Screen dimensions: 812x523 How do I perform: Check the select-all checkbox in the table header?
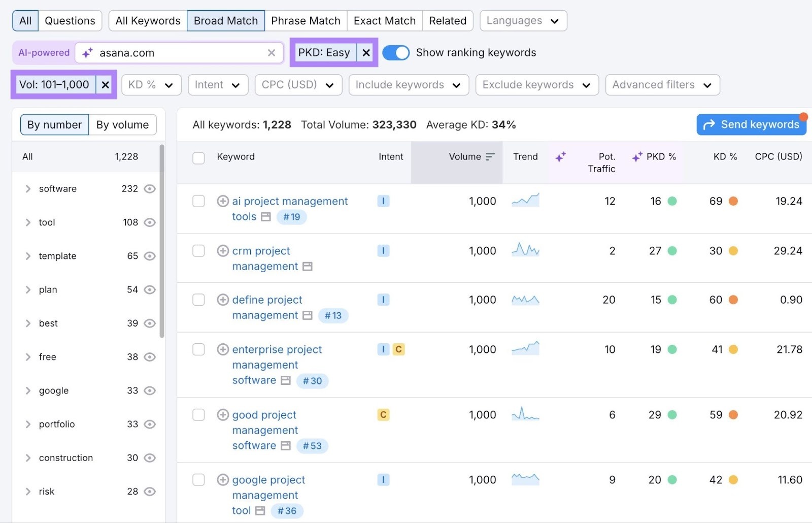198,158
